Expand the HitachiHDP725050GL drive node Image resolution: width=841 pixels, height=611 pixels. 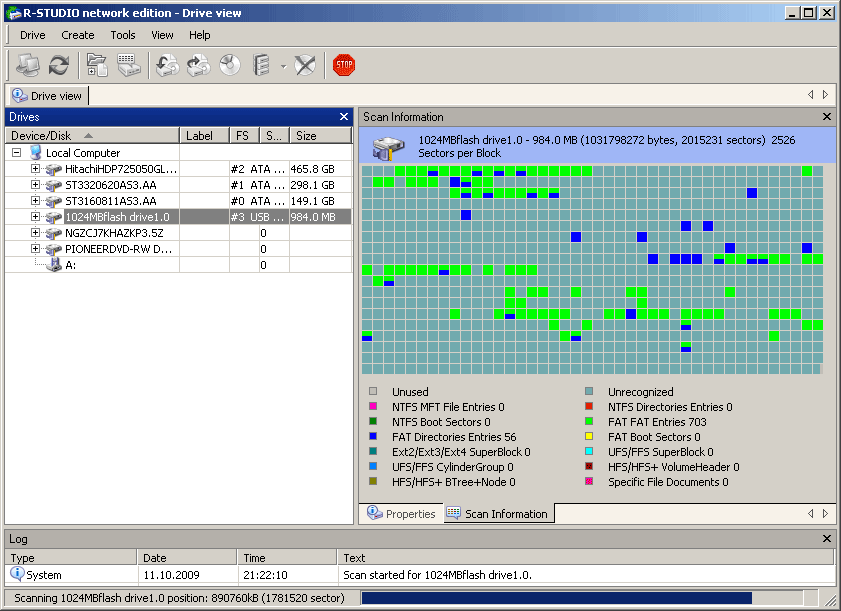coord(35,169)
